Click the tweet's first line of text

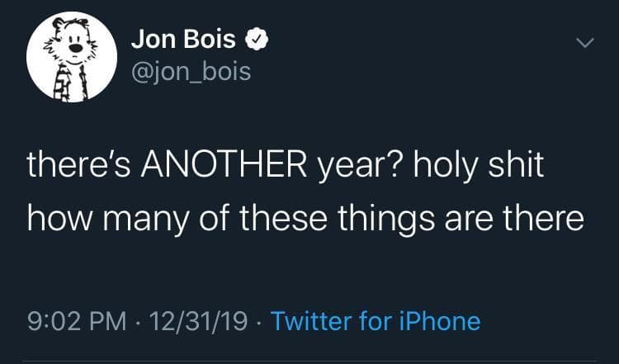point(286,165)
